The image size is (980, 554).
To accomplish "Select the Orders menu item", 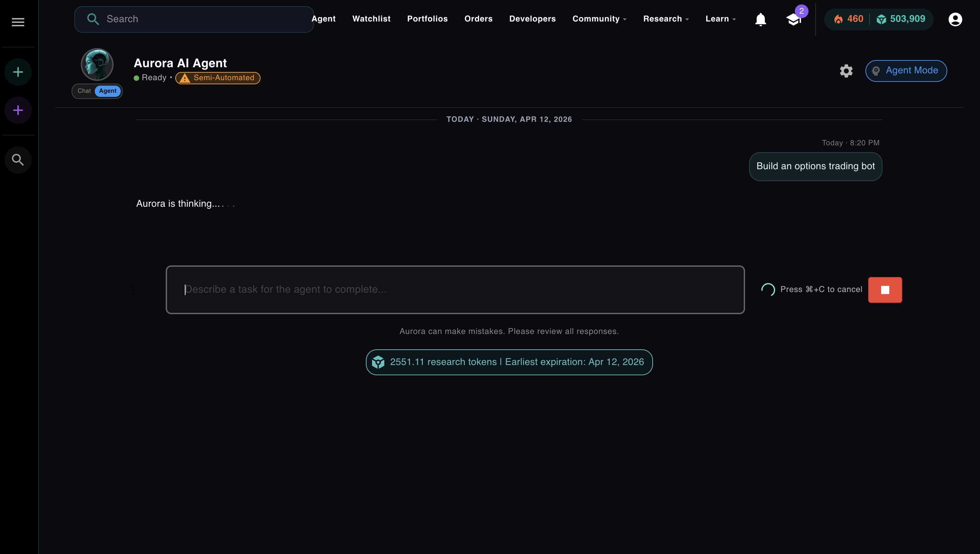I will click(x=478, y=19).
